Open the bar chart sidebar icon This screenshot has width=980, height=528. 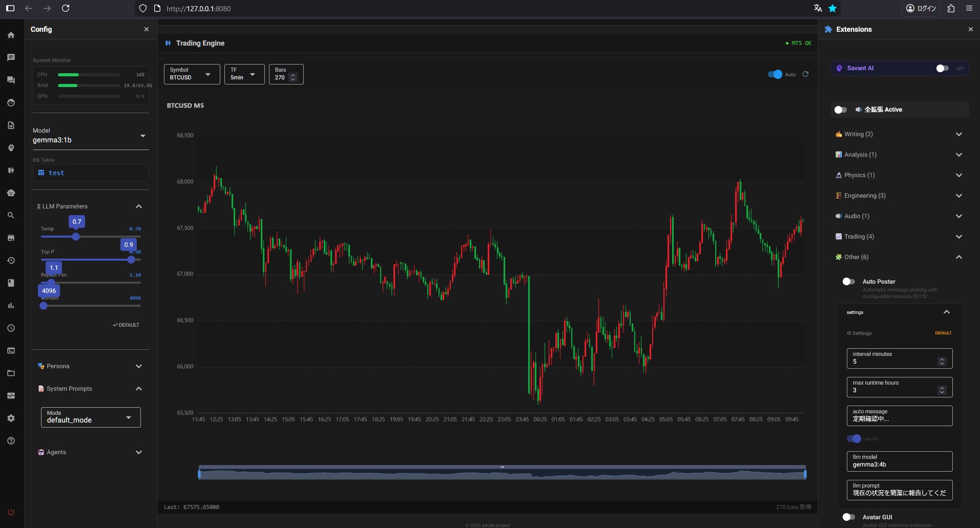pos(11,305)
